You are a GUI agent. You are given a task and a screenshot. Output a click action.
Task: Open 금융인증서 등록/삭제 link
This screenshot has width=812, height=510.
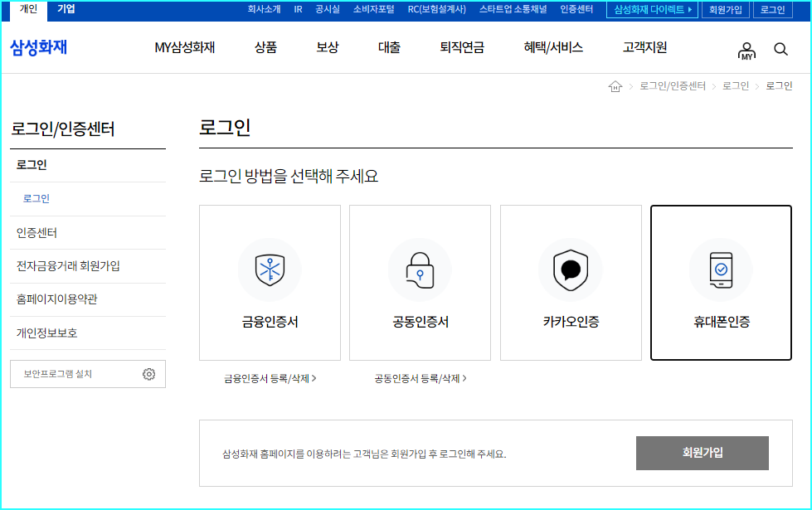click(270, 378)
